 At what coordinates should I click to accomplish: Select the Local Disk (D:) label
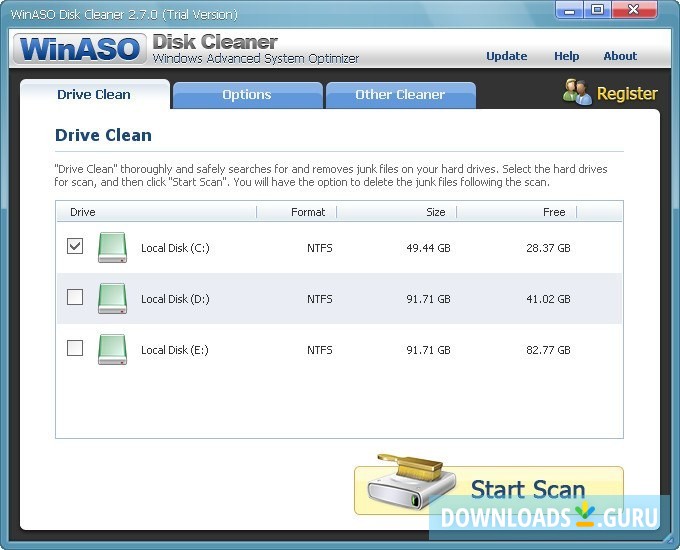click(x=175, y=299)
